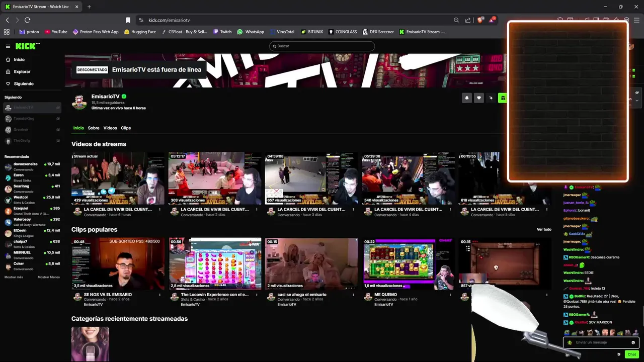Open Westcol recommended channel
Viewport: 644px width, 362px height.
(x=32, y=200)
